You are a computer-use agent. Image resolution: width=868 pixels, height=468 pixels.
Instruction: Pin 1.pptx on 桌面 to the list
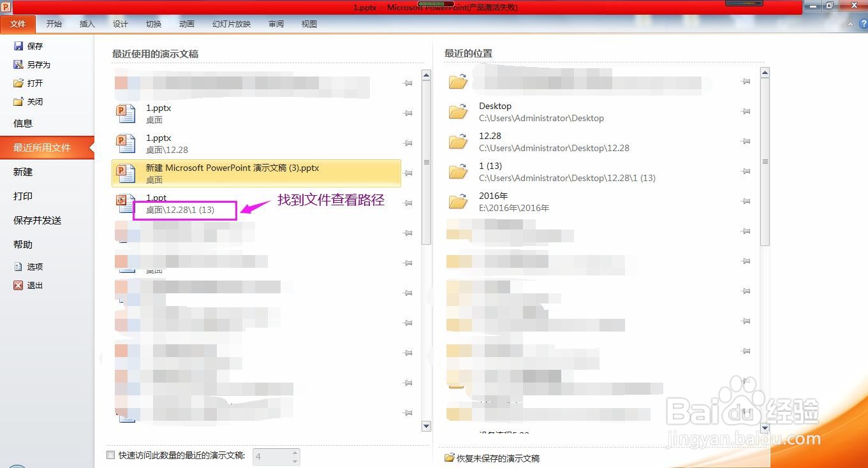[x=408, y=113]
